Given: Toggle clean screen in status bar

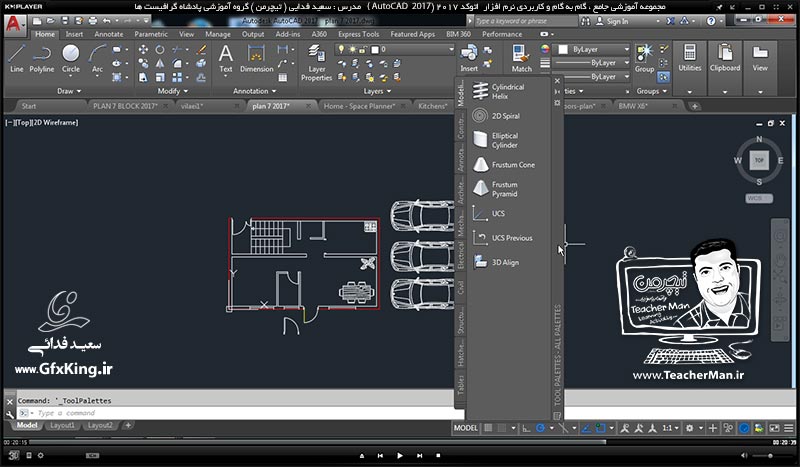Looking at the screenshot, I should point(774,428).
